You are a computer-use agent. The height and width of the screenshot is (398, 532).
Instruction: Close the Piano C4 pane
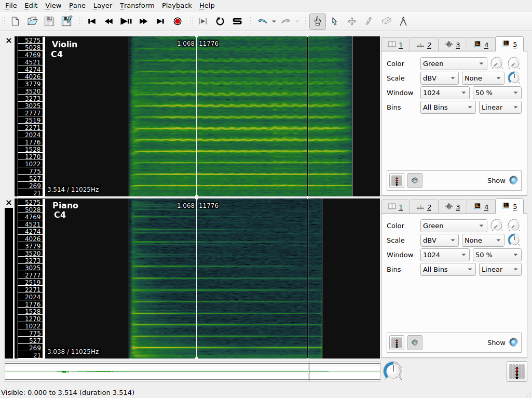(9, 203)
